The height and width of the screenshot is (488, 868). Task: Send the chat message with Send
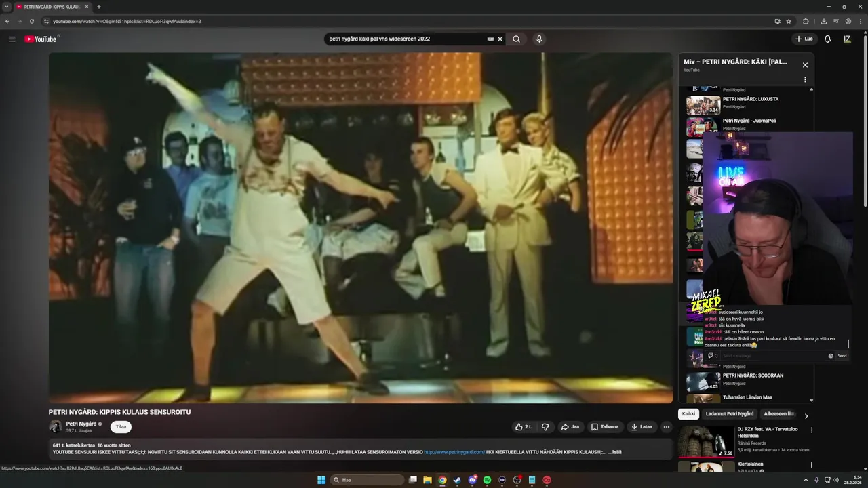[x=842, y=355]
